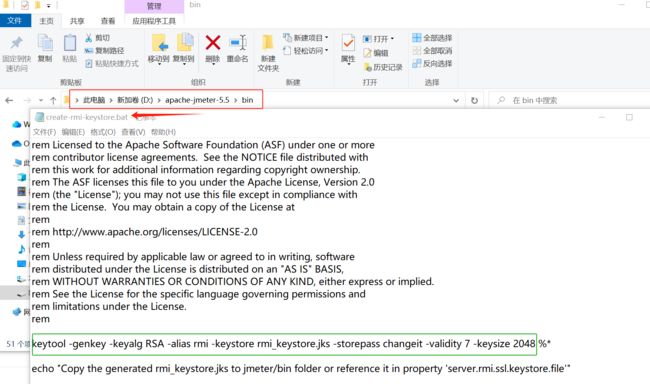The image size is (650, 384).
Task: Open the File (文件) ribbon tab
Action: 15,20
